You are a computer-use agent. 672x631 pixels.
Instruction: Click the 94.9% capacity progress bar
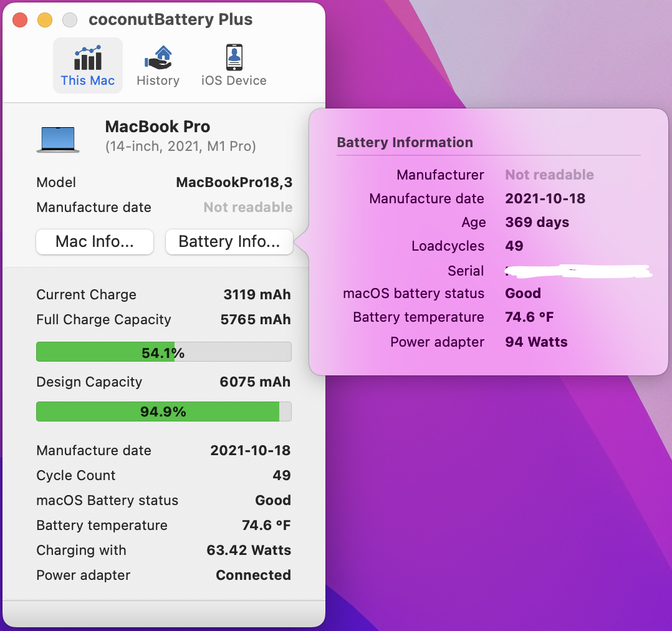(164, 412)
